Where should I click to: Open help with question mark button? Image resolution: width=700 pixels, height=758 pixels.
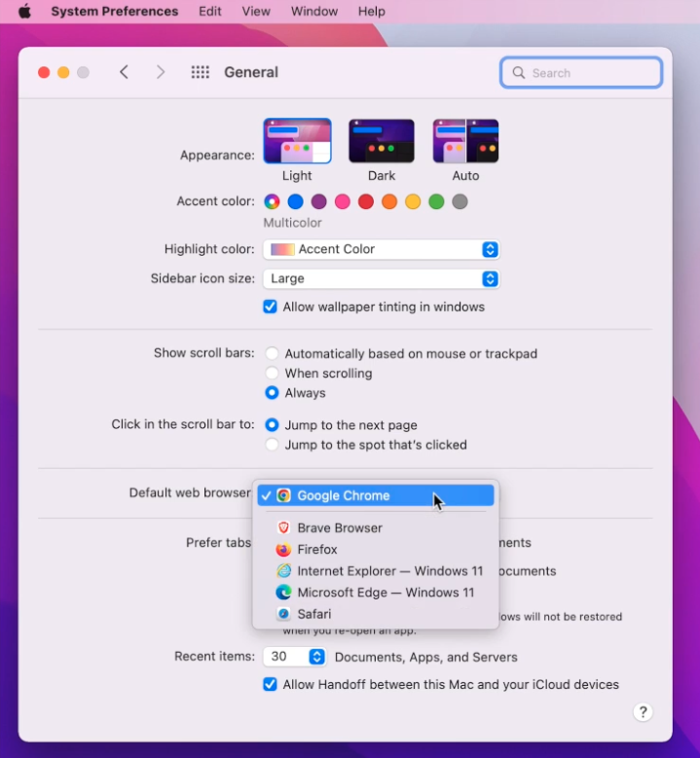[x=643, y=711]
